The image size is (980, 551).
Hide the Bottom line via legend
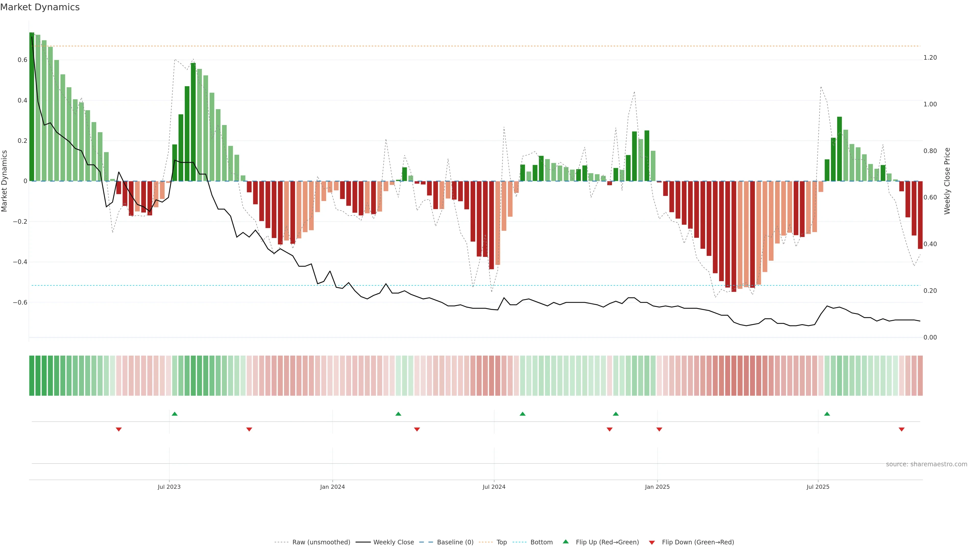pyautogui.click(x=541, y=542)
